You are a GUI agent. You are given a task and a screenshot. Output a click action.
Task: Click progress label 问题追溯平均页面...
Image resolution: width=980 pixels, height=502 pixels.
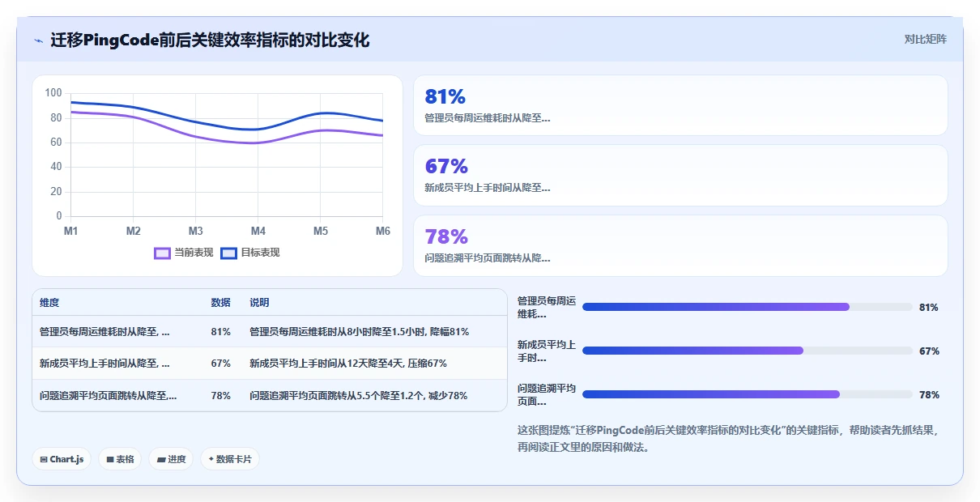tap(547, 394)
